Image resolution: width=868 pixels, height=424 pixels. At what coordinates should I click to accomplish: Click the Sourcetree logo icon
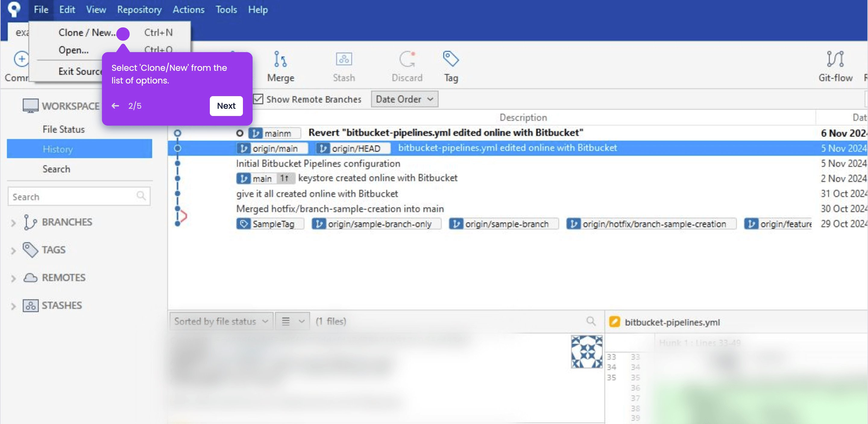point(14,9)
